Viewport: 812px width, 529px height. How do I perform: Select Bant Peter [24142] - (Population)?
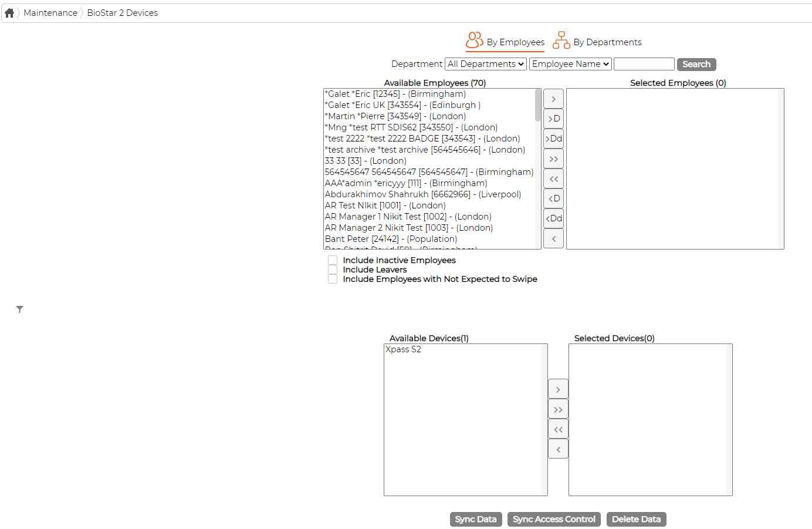tap(429, 239)
